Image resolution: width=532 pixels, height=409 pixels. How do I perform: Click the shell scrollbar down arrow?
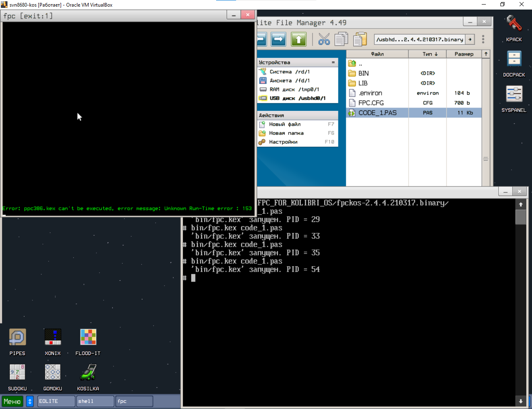coord(521,401)
